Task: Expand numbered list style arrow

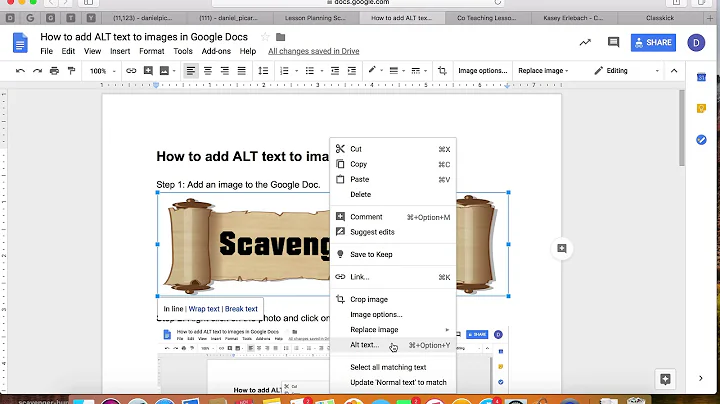Action: (x=297, y=71)
